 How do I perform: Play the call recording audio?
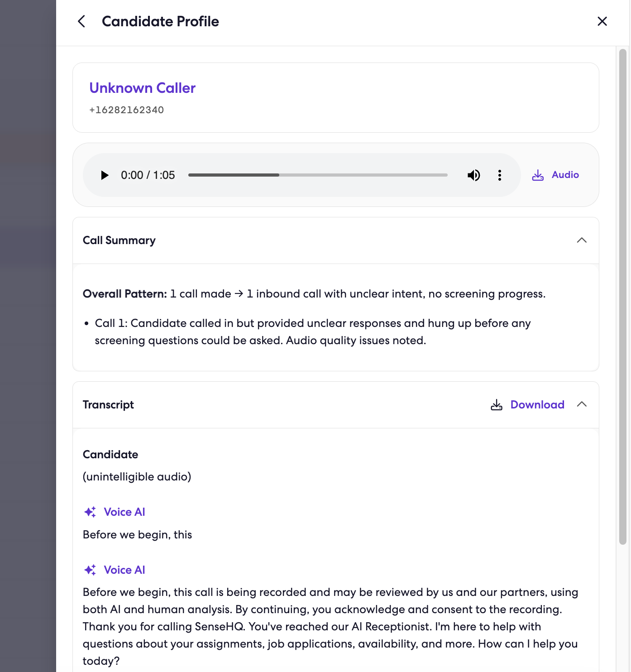click(x=105, y=175)
